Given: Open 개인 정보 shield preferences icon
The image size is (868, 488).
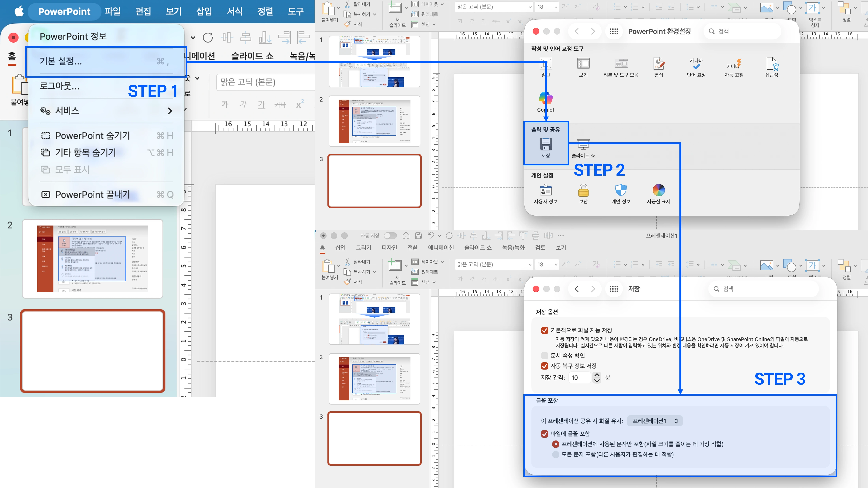Looking at the screenshot, I should tap(621, 190).
